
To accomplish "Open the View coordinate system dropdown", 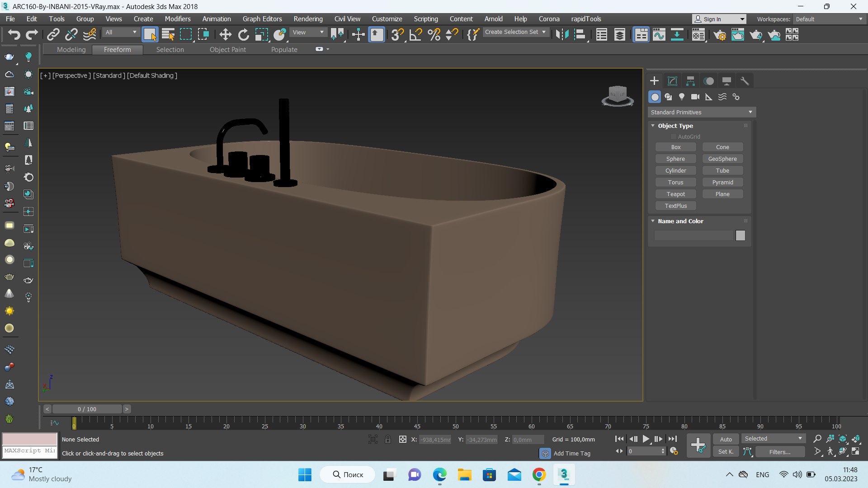I will pos(308,32).
